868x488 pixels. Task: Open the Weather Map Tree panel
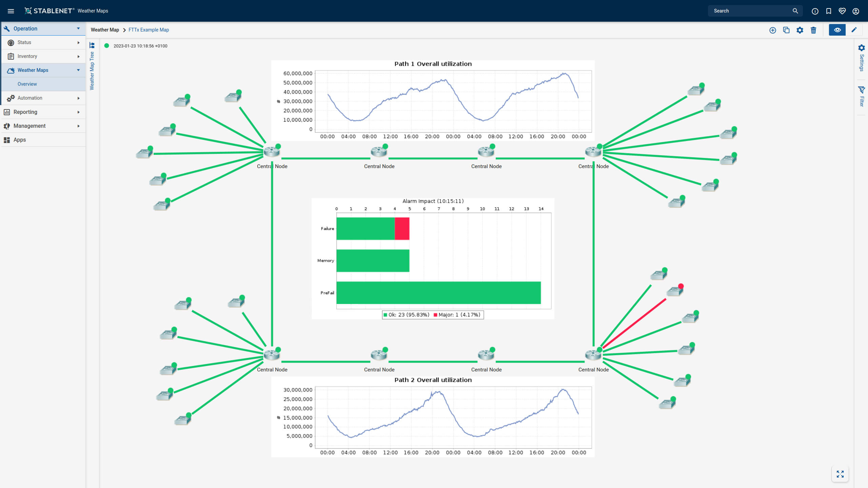(92, 66)
